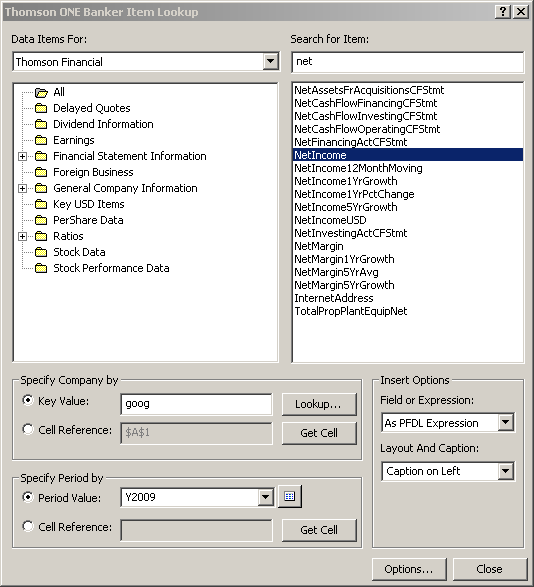Click the Foreign Business folder icon
This screenshot has height=587, width=534.
(41, 172)
